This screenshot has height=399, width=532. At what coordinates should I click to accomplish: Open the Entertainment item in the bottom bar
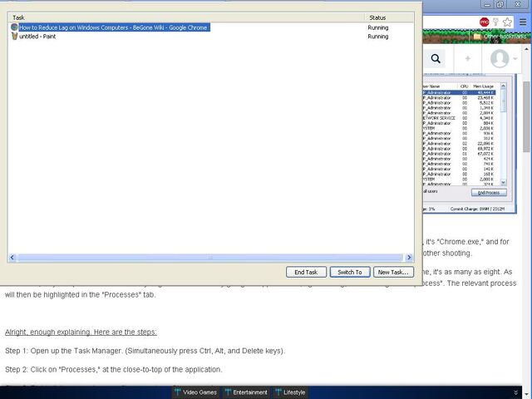[x=246, y=392]
